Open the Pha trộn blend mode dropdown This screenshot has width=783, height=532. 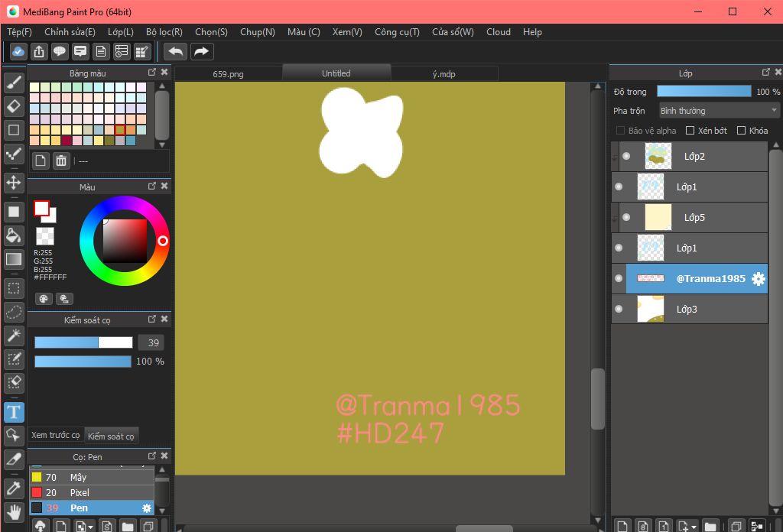click(x=719, y=111)
